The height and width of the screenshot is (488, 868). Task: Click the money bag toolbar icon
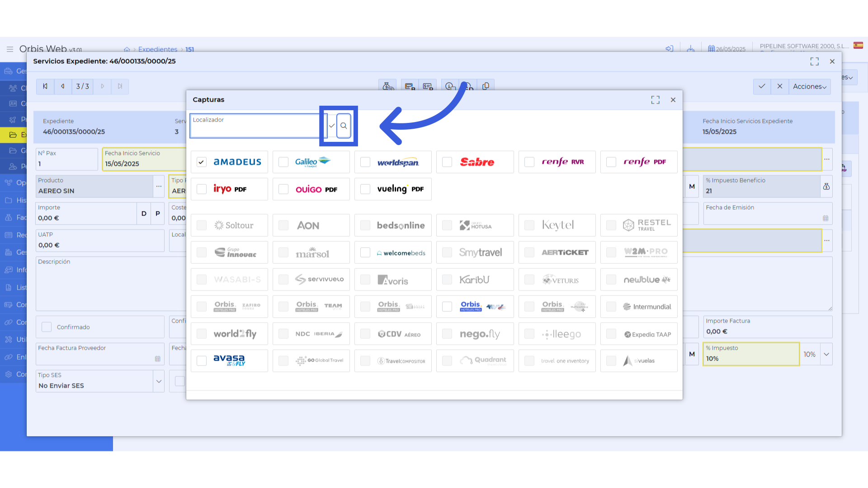coord(388,86)
